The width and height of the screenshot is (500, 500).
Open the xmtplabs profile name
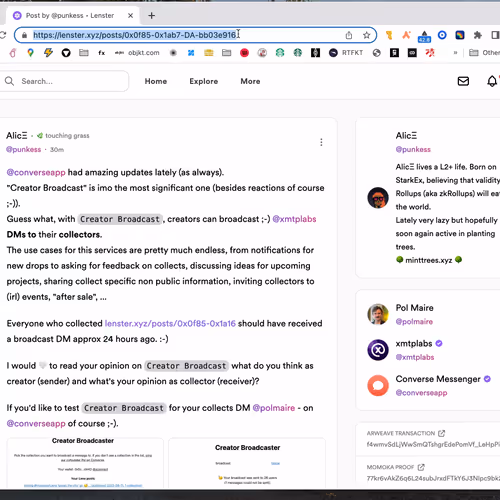click(x=414, y=343)
